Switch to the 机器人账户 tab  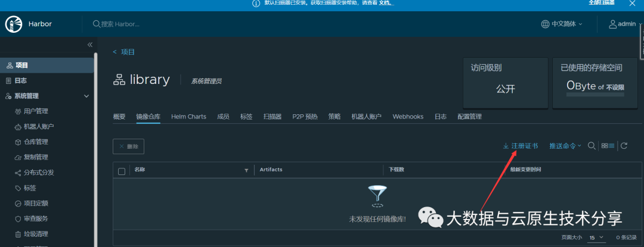(x=366, y=117)
